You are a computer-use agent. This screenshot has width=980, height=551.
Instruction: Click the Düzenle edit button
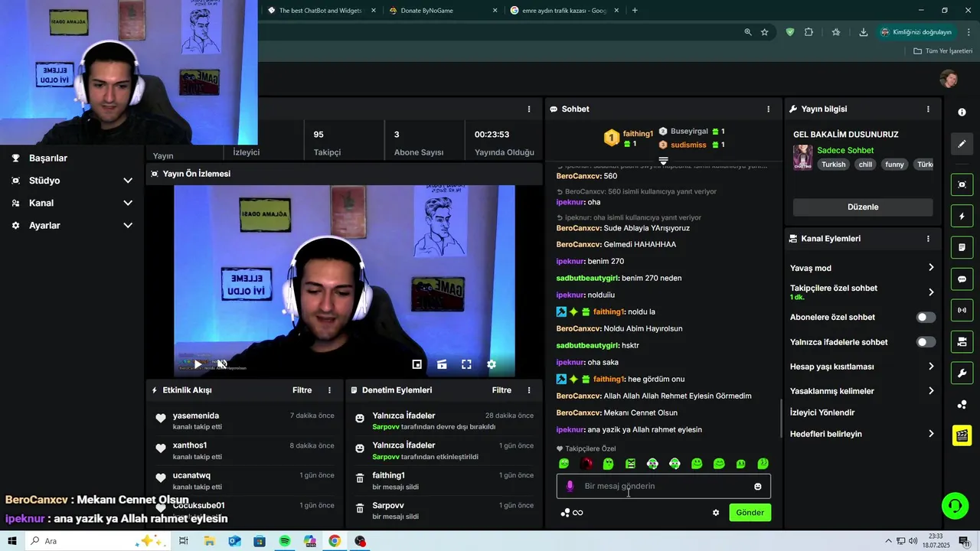863,207
